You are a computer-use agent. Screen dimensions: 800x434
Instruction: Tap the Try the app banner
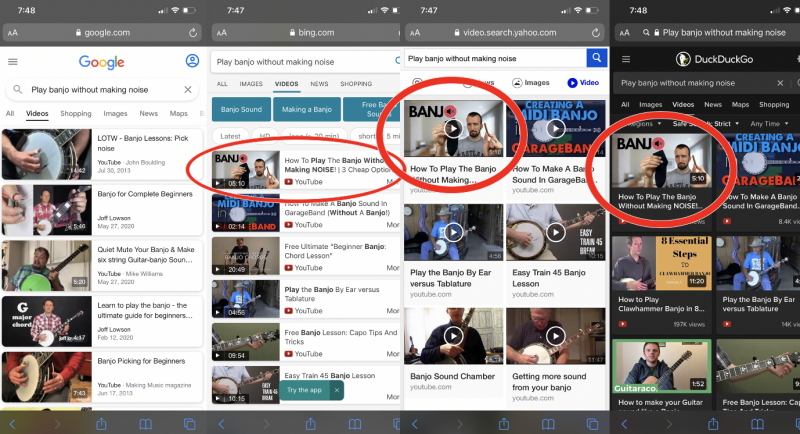point(304,389)
